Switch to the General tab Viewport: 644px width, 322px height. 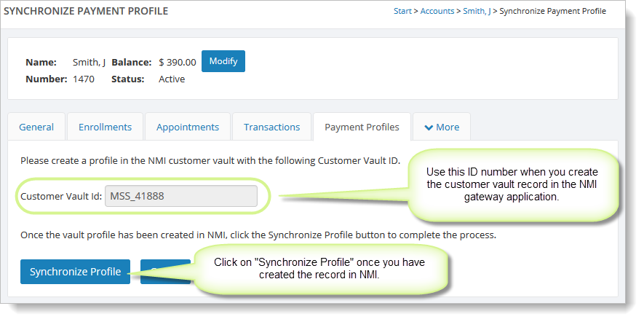tap(36, 127)
